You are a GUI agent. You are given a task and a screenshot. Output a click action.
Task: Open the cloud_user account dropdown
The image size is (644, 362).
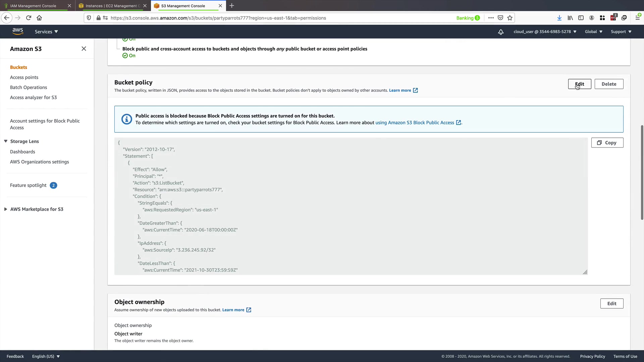click(545, 32)
